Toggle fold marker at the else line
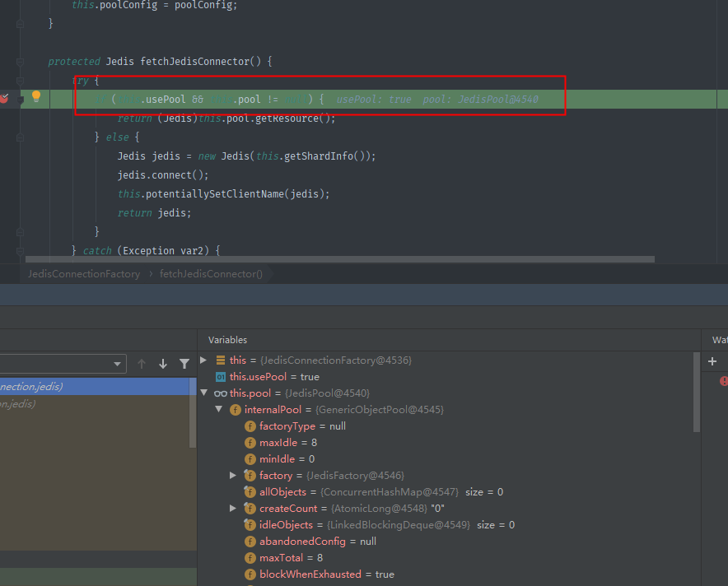 [20, 137]
